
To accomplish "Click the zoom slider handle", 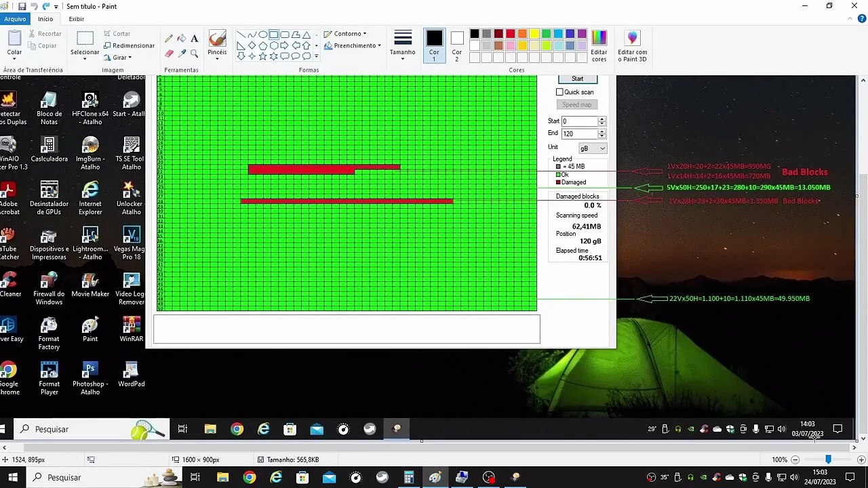I will (x=828, y=460).
